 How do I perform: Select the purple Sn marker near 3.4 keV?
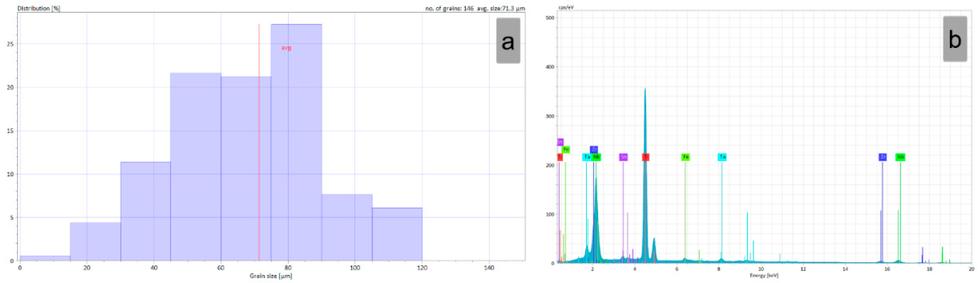click(623, 157)
